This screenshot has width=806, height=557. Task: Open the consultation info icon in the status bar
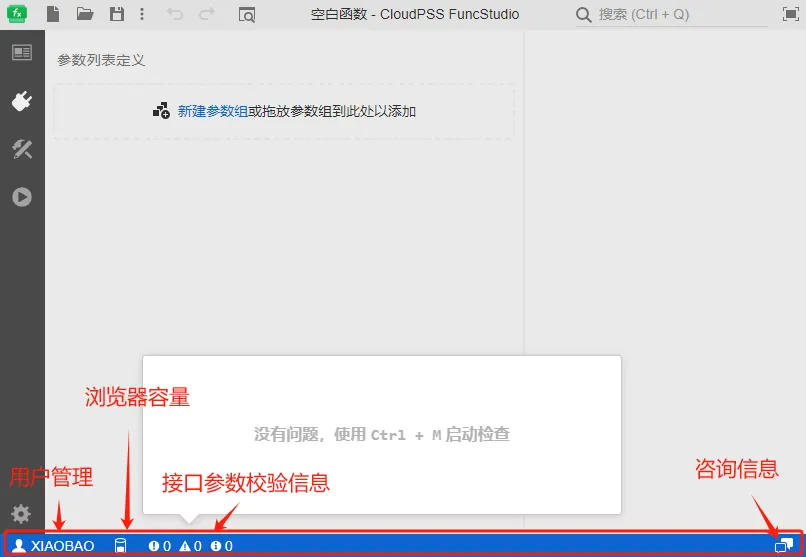point(784,545)
